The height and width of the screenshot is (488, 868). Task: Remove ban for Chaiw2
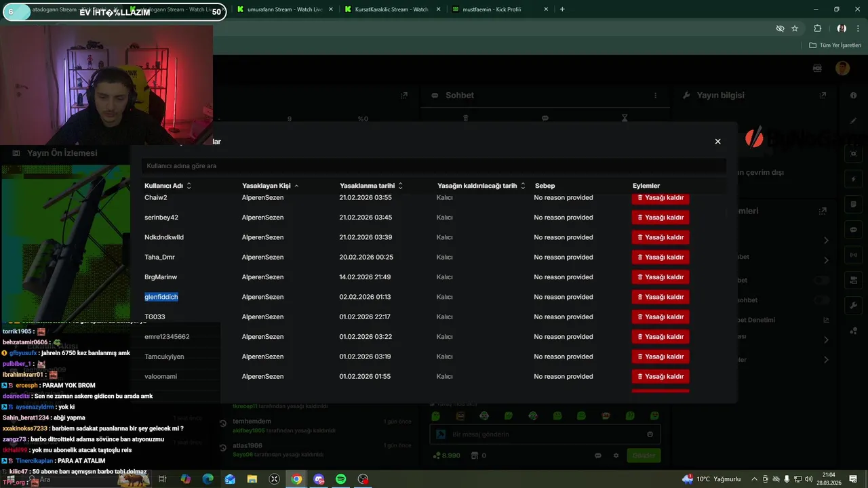tap(660, 198)
